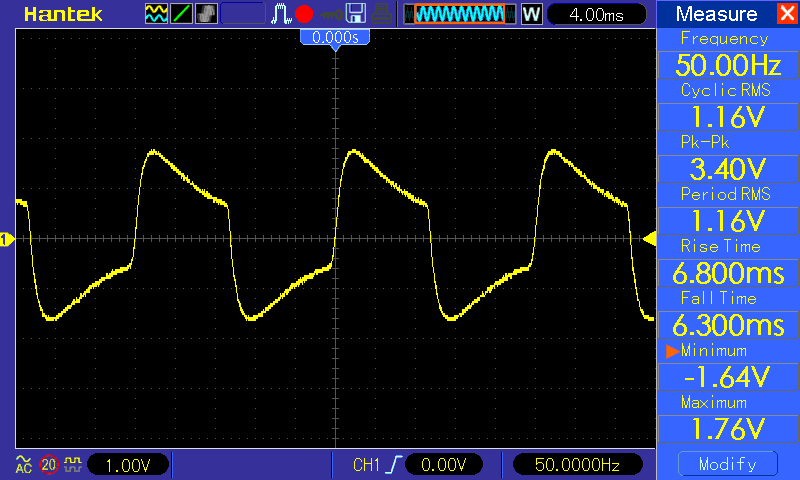Select the green diagonal line mode icon
Viewport: 800px width, 480px height.
pyautogui.click(x=181, y=14)
